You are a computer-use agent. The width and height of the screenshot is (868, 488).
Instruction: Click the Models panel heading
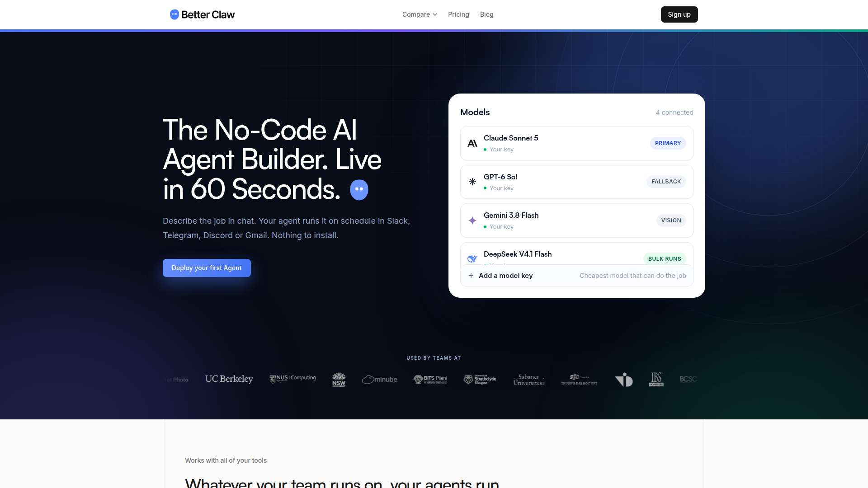point(475,113)
